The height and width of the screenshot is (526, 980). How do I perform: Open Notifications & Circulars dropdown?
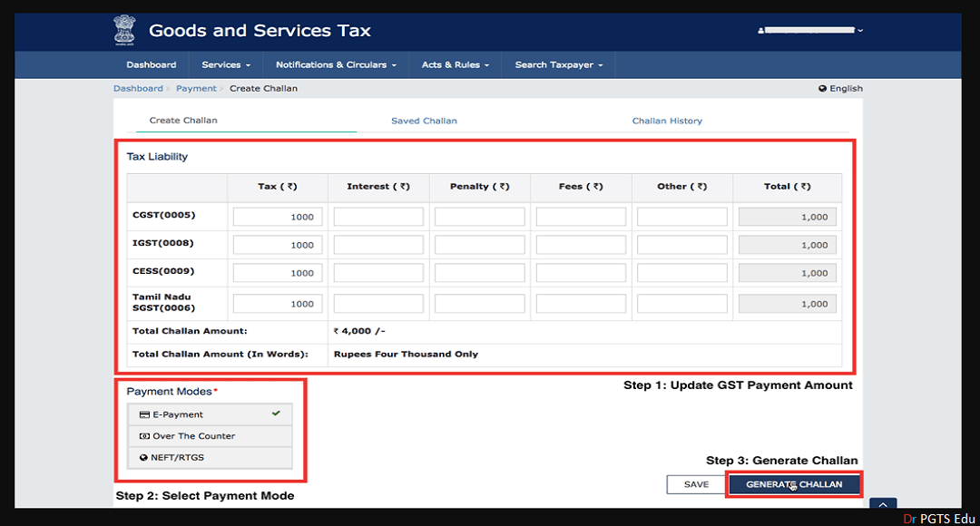coord(336,65)
